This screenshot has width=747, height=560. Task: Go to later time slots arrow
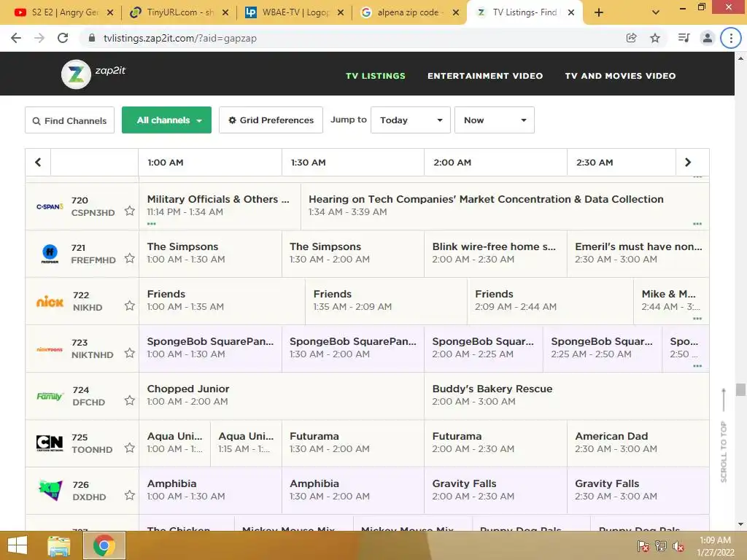coord(688,163)
